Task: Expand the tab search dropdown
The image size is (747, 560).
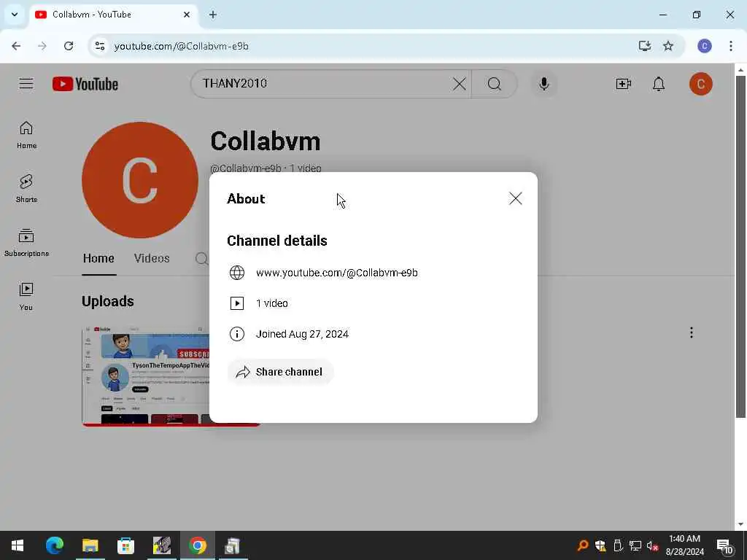Action: click(15, 15)
